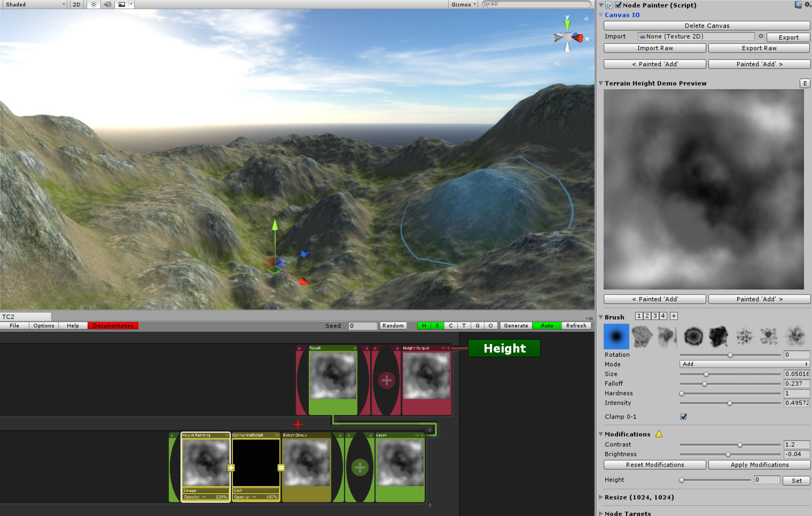Image resolution: width=812 pixels, height=516 pixels.
Task: Open Node Painter settings via the gear icon
Action: (x=807, y=5)
